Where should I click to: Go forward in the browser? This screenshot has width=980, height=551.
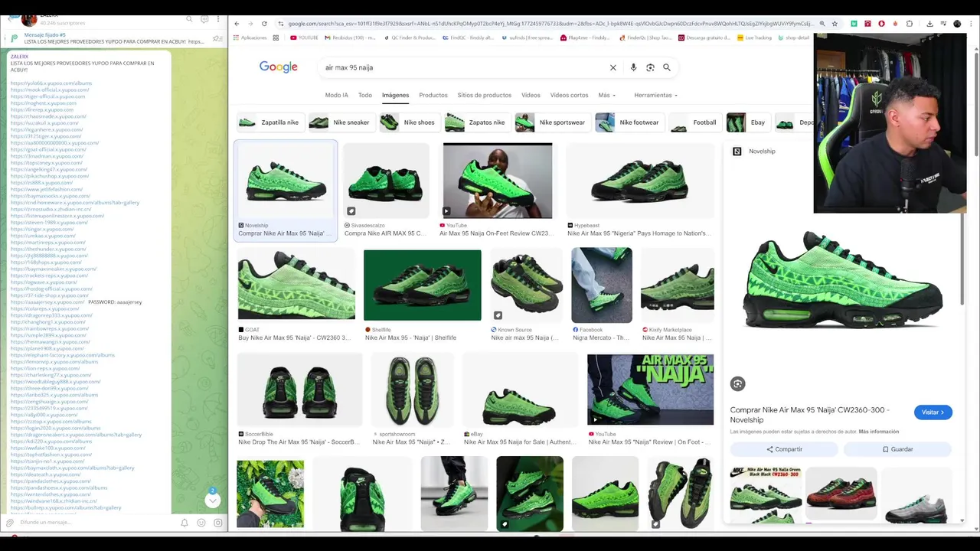[x=250, y=24]
